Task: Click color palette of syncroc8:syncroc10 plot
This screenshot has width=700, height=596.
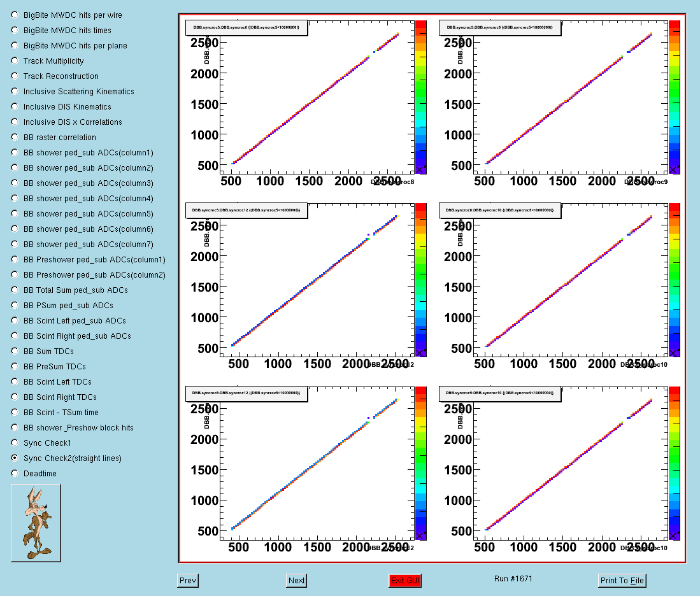Action: click(674, 280)
